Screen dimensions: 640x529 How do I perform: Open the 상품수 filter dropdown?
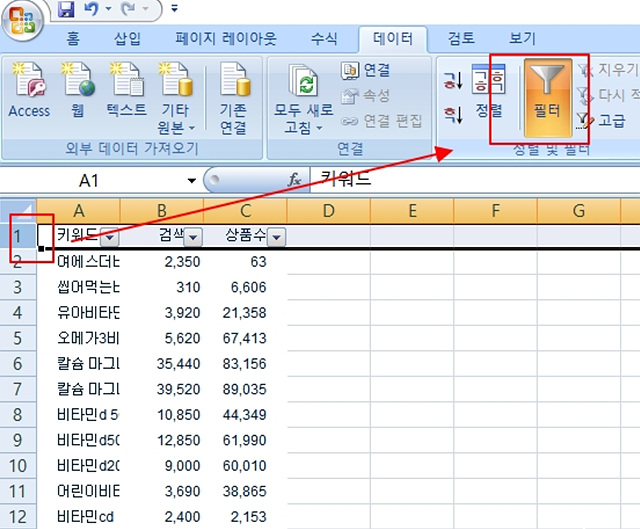pyautogui.click(x=276, y=237)
